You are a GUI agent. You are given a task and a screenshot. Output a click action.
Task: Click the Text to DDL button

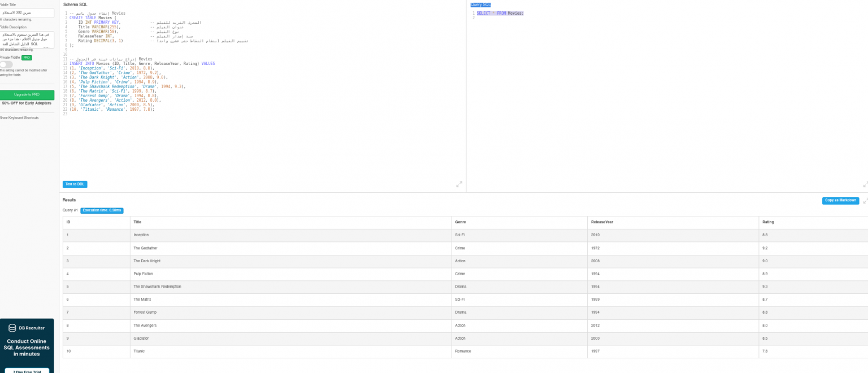75,184
